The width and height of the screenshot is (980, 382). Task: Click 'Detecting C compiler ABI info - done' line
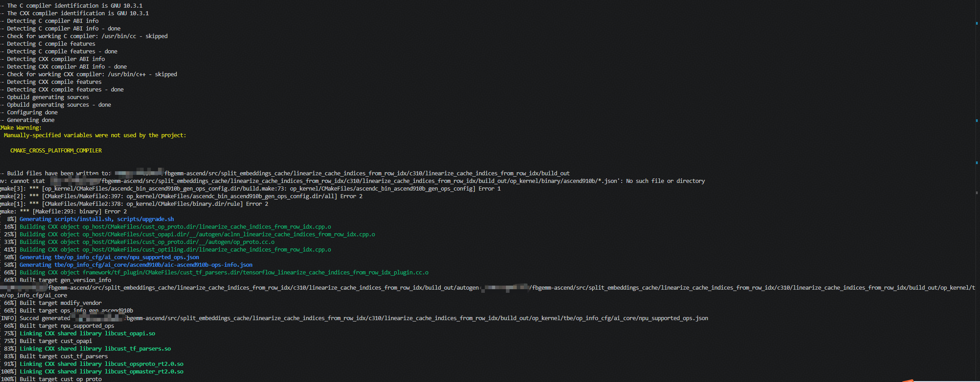pos(60,29)
